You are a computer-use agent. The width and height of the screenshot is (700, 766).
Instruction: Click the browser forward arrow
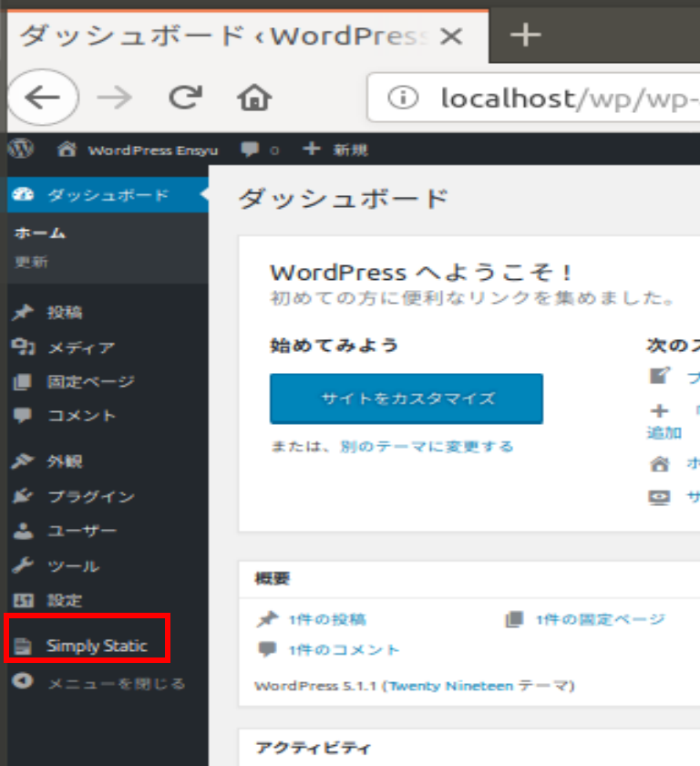click(x=114, y=98)
